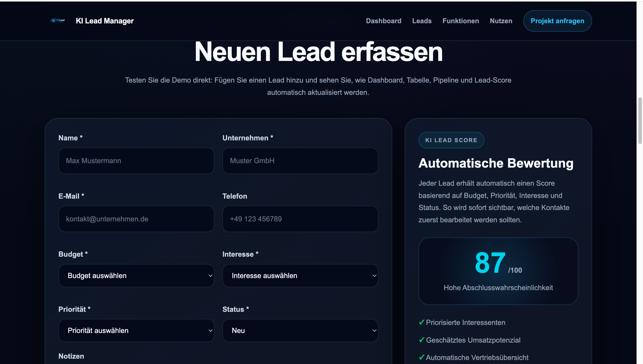Click the Interesse * label
Image resolution: width=643 pixels, height=364 pixels.
241,254
